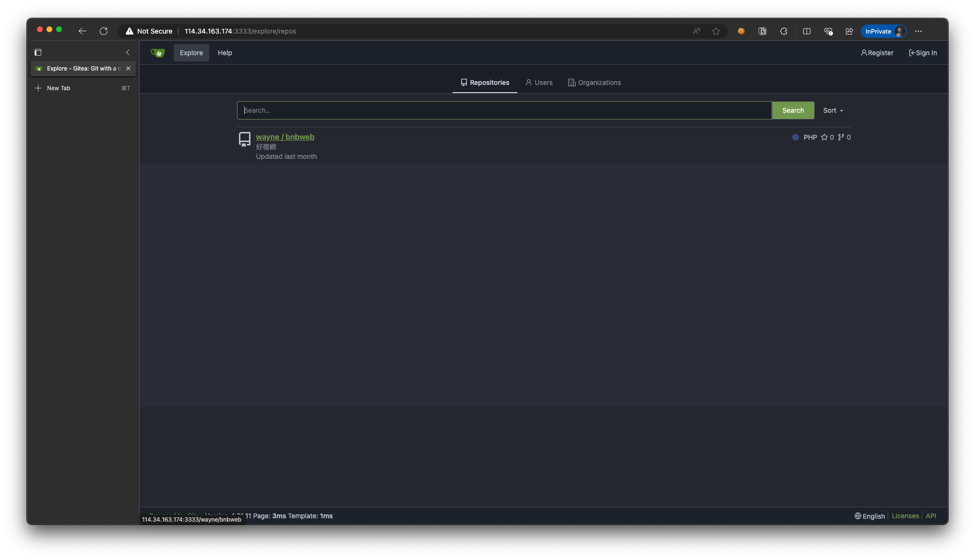Focus the repository Search field
The width and height of the screenshot is (975, 560).
click(x=504, y=110)
